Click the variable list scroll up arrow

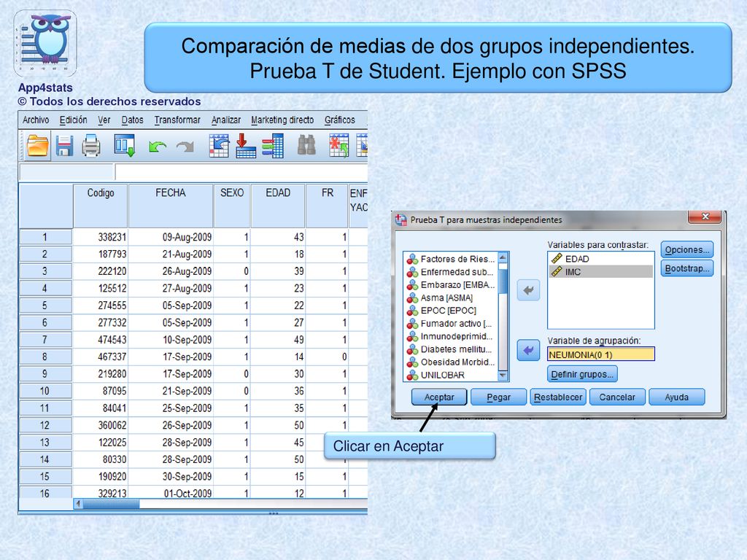[x=503, y=257]
